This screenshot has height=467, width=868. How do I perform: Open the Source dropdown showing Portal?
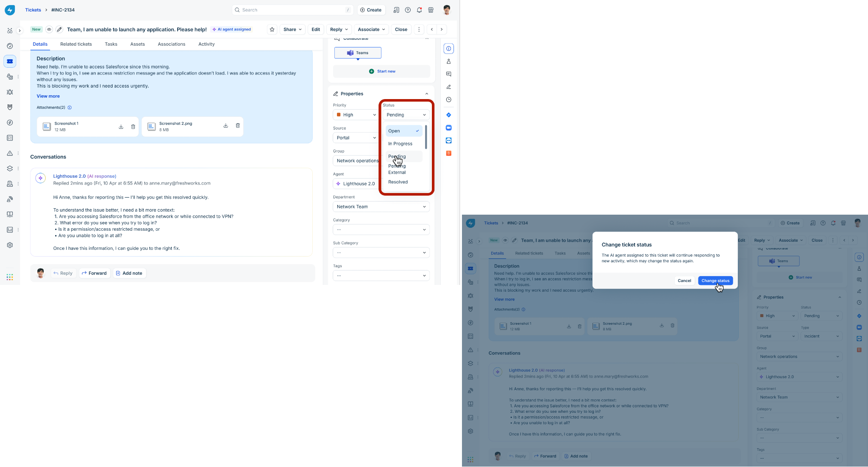[x=356, y=138]
